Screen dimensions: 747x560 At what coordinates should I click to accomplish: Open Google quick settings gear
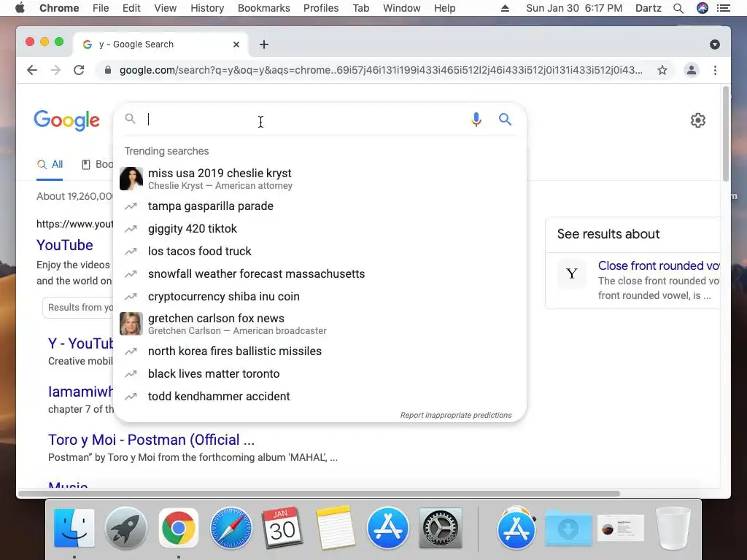point(698,120)
